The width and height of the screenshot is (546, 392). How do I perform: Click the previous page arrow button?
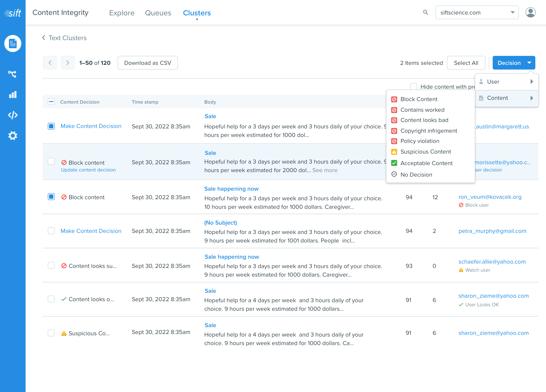pos(50,63)
